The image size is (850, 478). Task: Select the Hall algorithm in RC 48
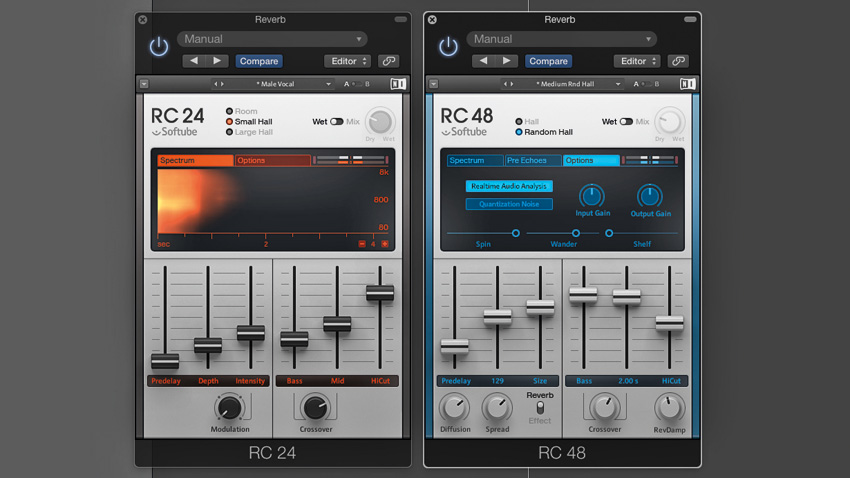point(527,121)
